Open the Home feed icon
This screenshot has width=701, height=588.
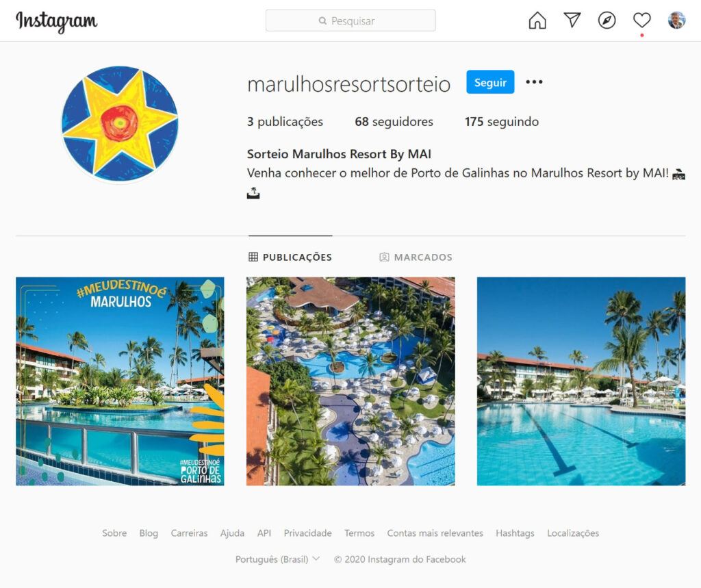pyautogui.click(x=537, y=21)
